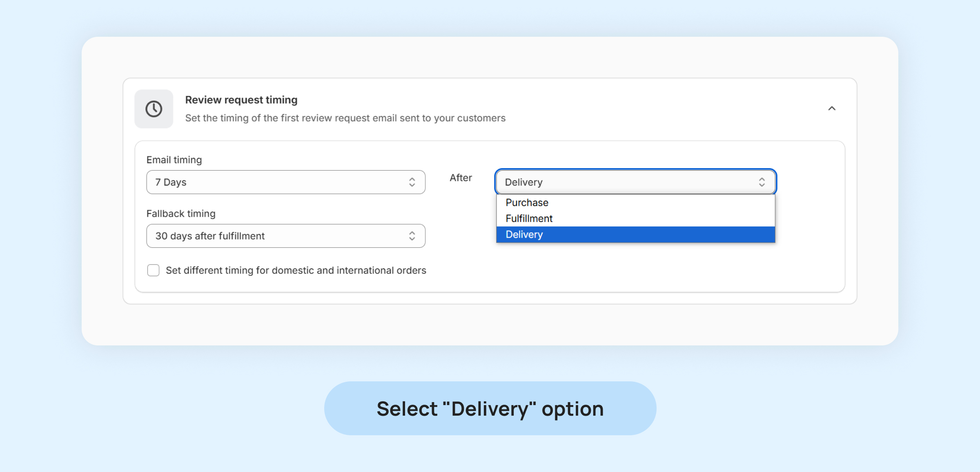
Task: Choose "Purchase" from the open list
Action: [x=527, y=203]
